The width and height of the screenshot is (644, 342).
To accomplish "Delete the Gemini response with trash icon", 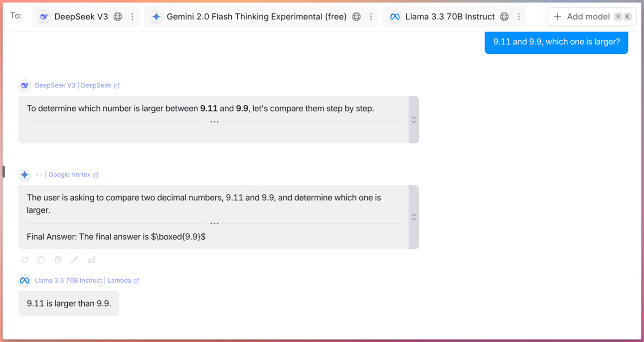I will pos(58,260).
